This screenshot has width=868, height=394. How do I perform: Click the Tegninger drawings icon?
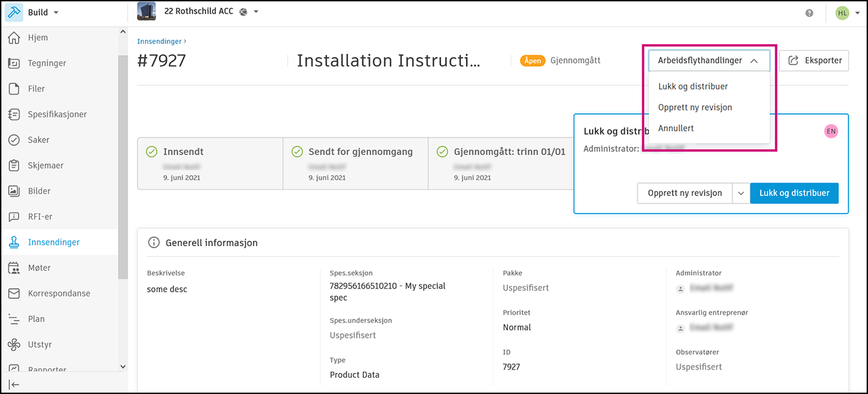point(14,64)
